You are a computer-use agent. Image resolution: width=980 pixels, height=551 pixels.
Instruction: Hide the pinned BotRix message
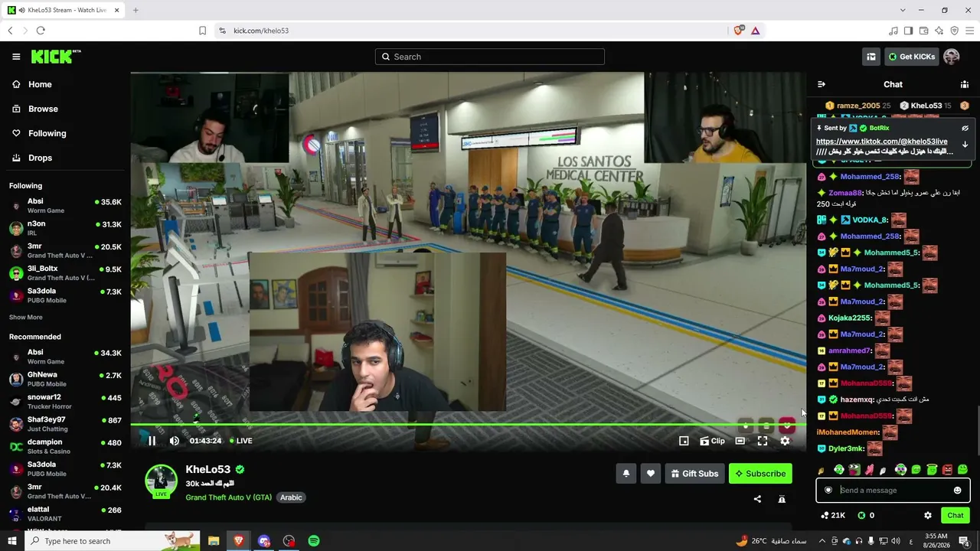(x=965, y=129)
